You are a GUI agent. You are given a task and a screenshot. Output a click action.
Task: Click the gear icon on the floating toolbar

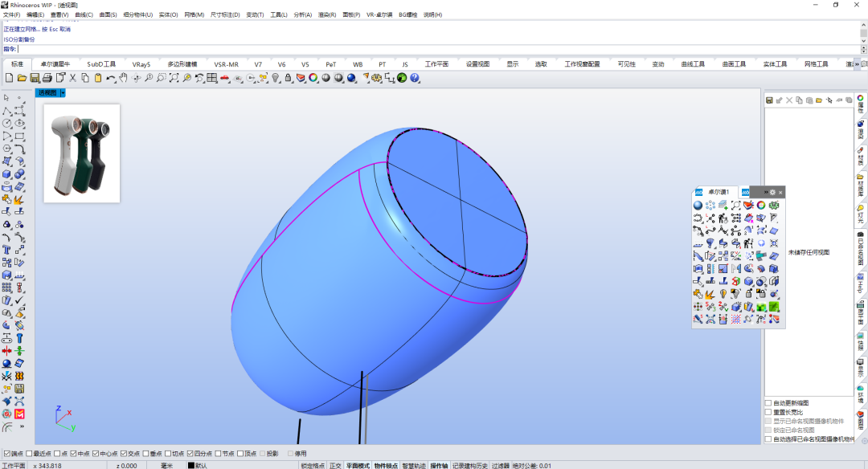(773, 193)
